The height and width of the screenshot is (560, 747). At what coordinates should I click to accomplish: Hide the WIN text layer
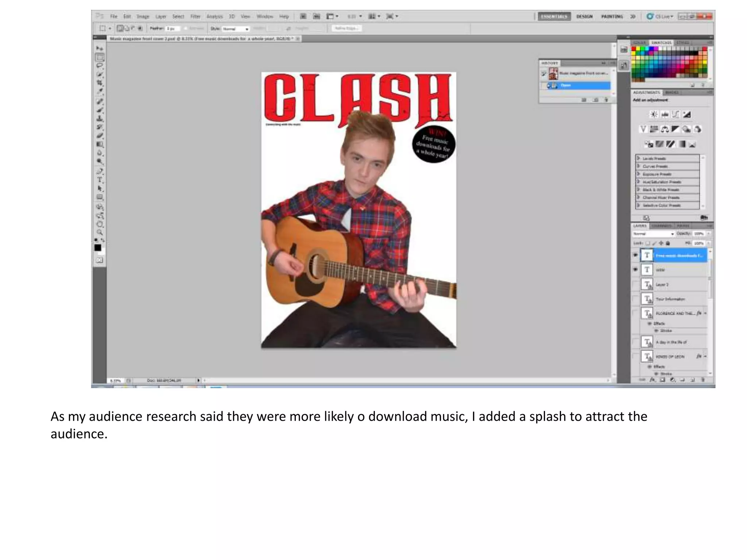[635, 269]
